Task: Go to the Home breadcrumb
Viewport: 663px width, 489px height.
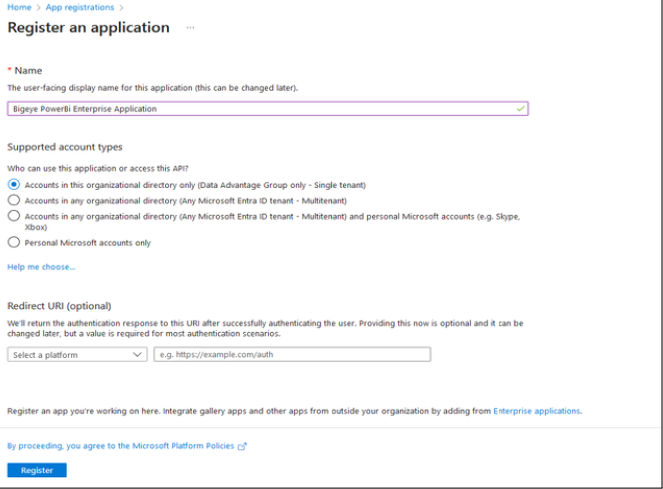Action: [19, 7]
